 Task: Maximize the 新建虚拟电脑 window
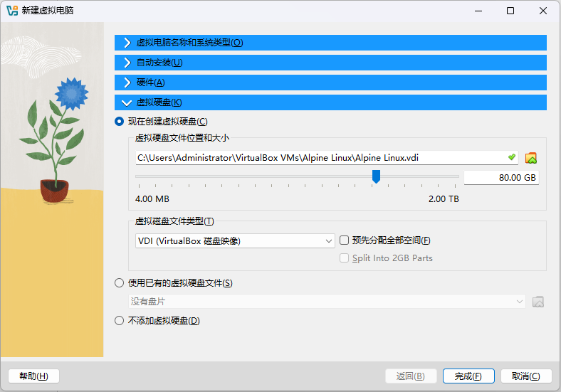pos(510,11)
